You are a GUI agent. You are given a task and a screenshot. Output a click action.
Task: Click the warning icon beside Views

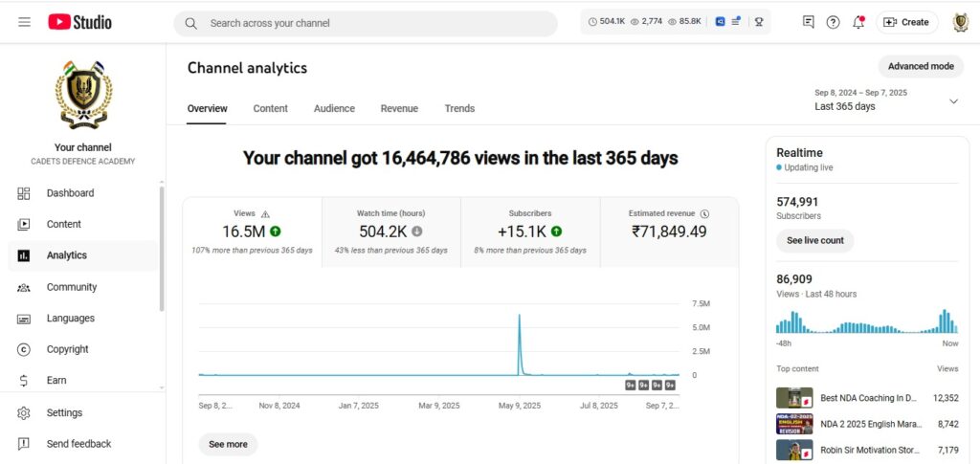266,214
